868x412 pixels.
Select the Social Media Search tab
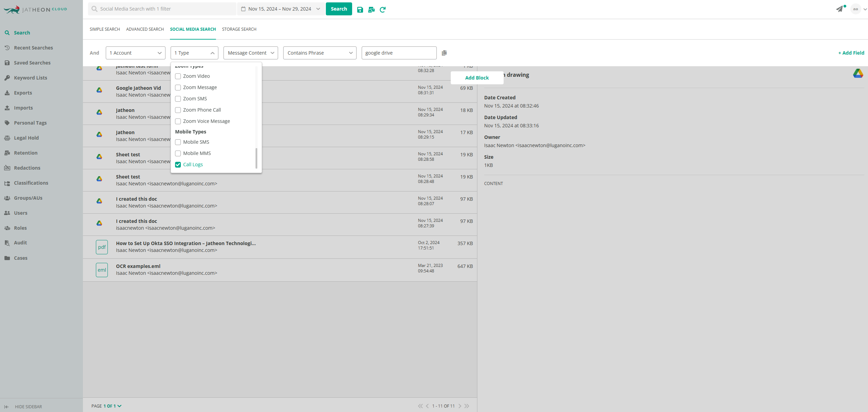[x=193, y=29]
